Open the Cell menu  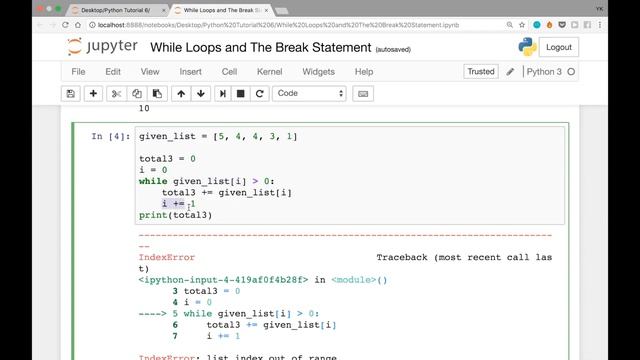[229, 72]
